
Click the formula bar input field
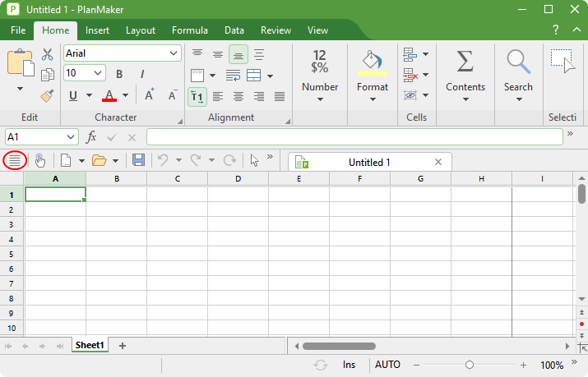354,137
